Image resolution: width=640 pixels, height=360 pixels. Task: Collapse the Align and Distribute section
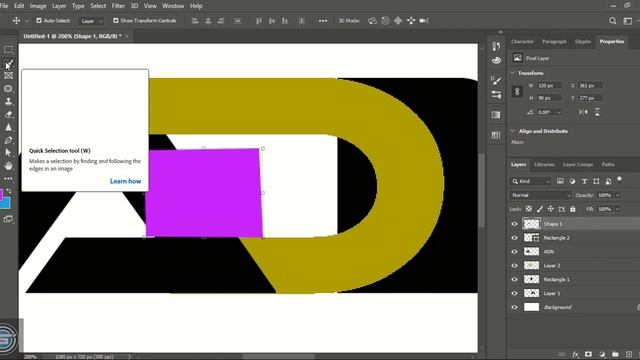tap(513, 131)
